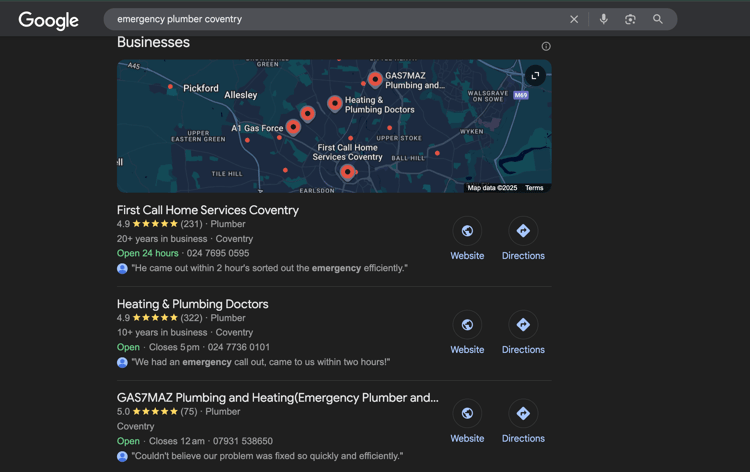Open Businesses info circle icon
The image size is (750, 472).
(x=546, y=46)
